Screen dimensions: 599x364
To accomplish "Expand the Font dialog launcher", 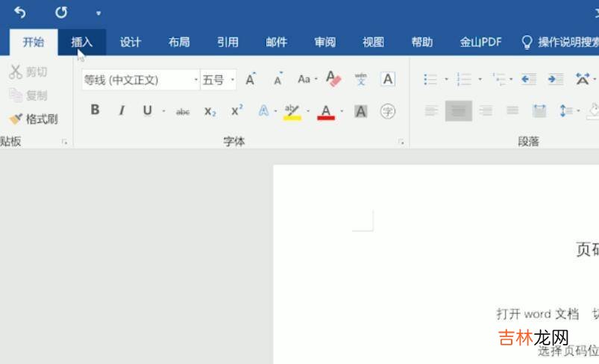I will (401, 142).
